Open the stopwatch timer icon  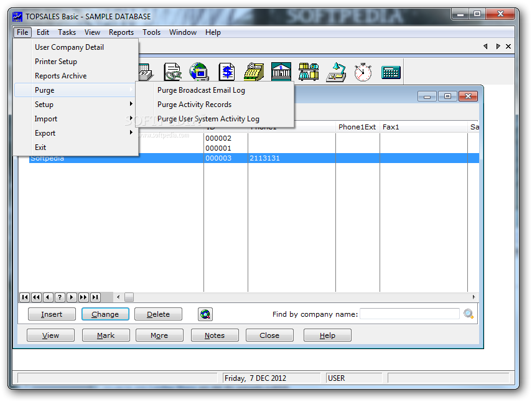click(x=363, y=72)
